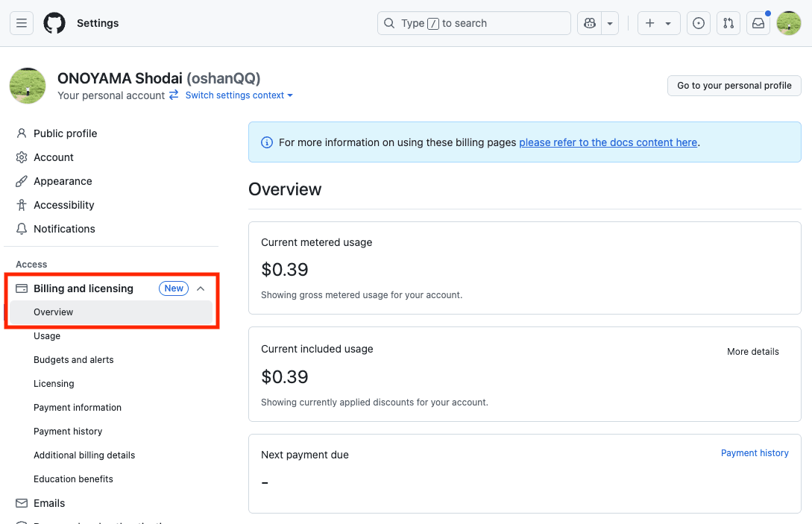Focus the Type / to search field
The width and height of the screenshot is (812, 524).
click(x=473, y=23)
